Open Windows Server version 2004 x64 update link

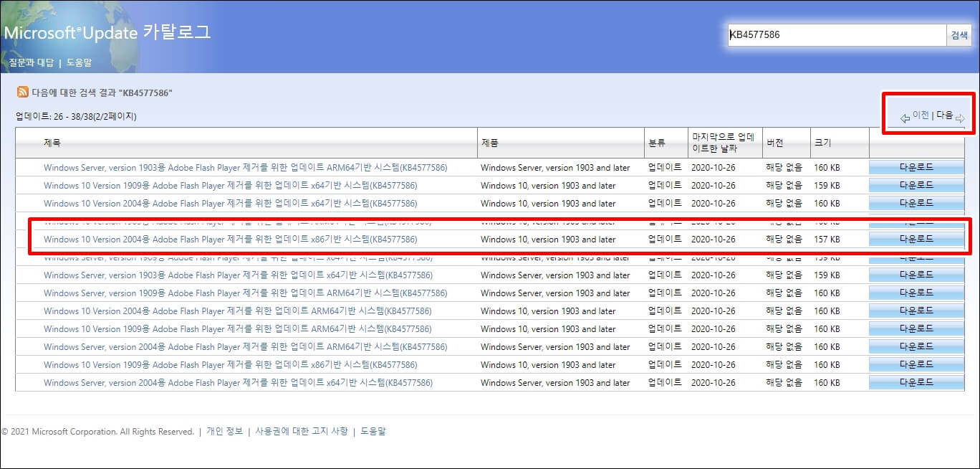238,382
